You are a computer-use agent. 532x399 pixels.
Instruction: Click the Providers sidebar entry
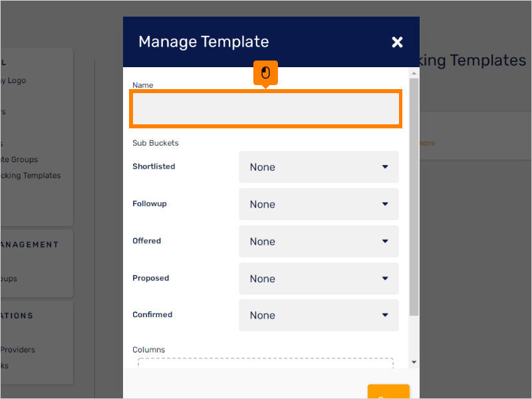[18, 349]
